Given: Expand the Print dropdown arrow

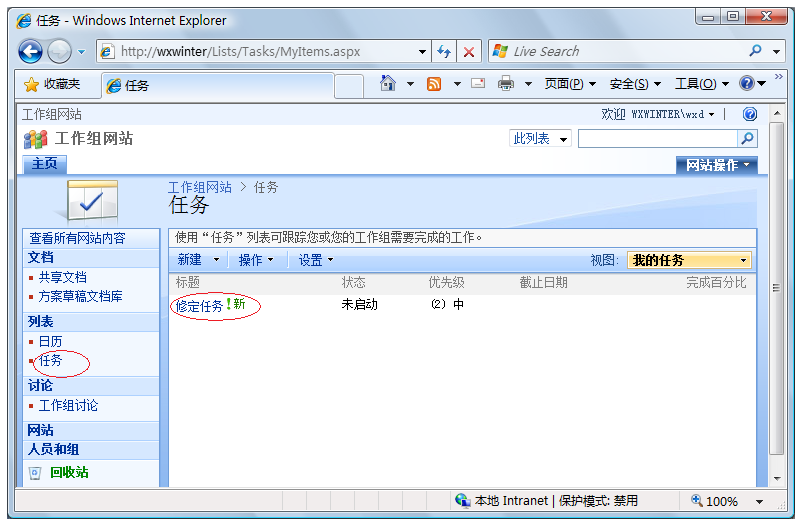Looking at the screenshot, I should point(528,84).
